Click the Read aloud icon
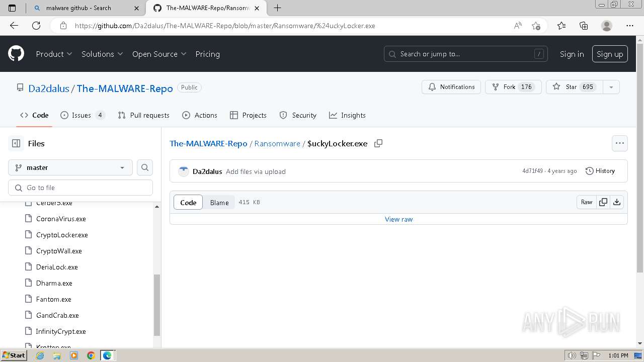The width and height of the screenshot is (644, 362). click(x=518, y=26)
